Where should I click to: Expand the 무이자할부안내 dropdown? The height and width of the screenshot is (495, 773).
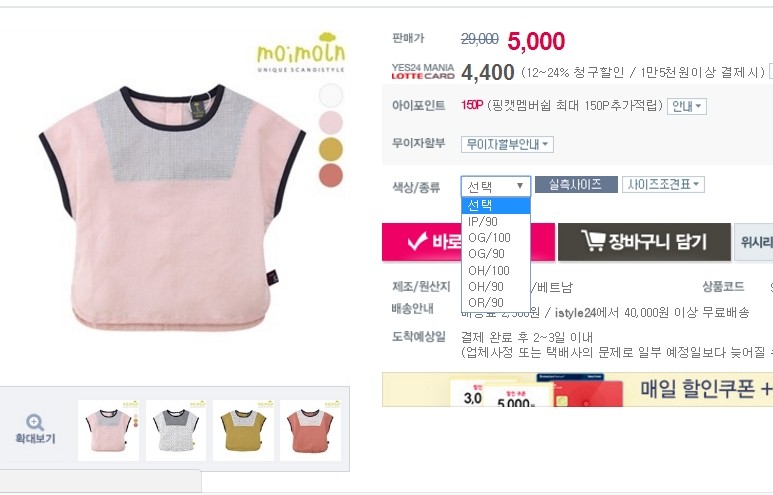[x=507, y=144]
